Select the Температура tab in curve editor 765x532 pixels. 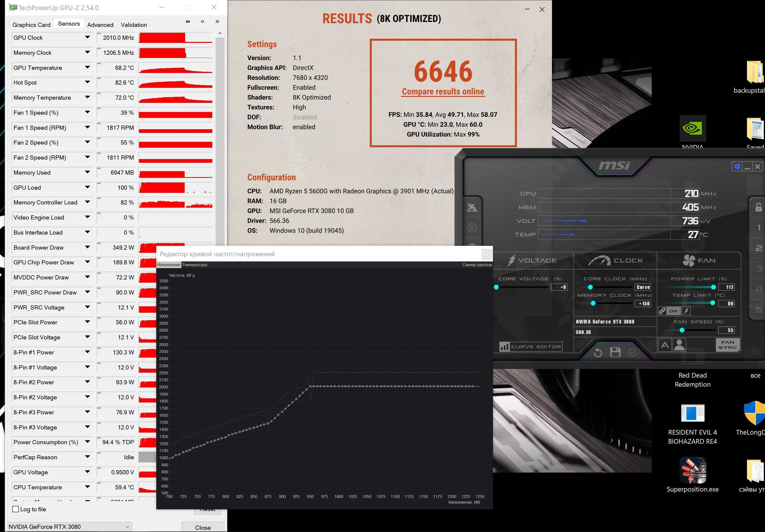pos(195,265)
